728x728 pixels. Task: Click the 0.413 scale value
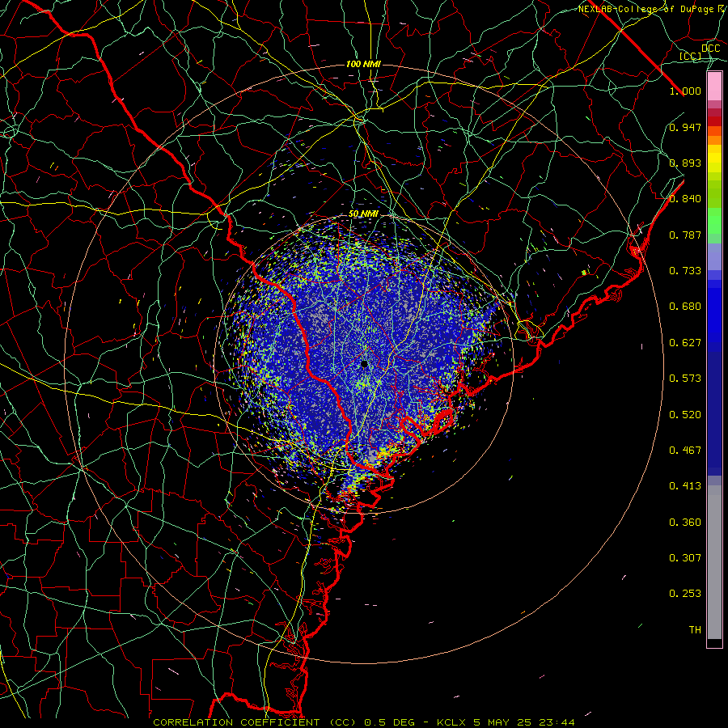pos(685,486)
